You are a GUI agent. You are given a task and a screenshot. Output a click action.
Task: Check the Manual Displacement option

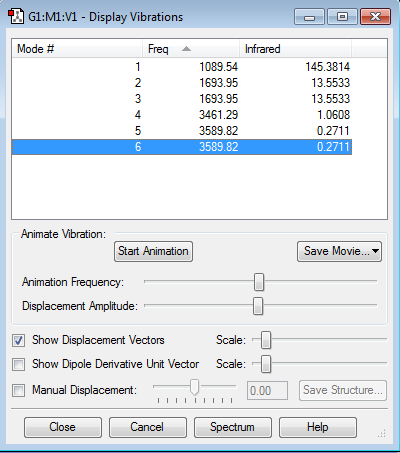pyautogui.click(x=18, y=390)
